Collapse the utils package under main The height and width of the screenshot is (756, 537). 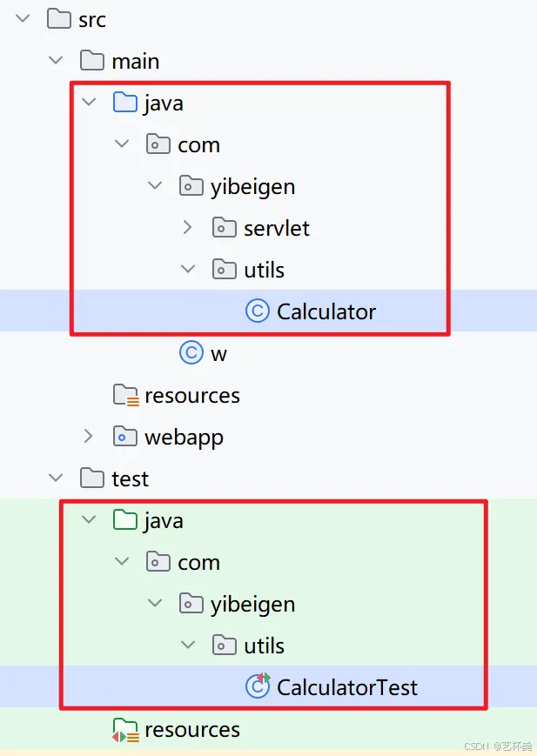(188, 269)
